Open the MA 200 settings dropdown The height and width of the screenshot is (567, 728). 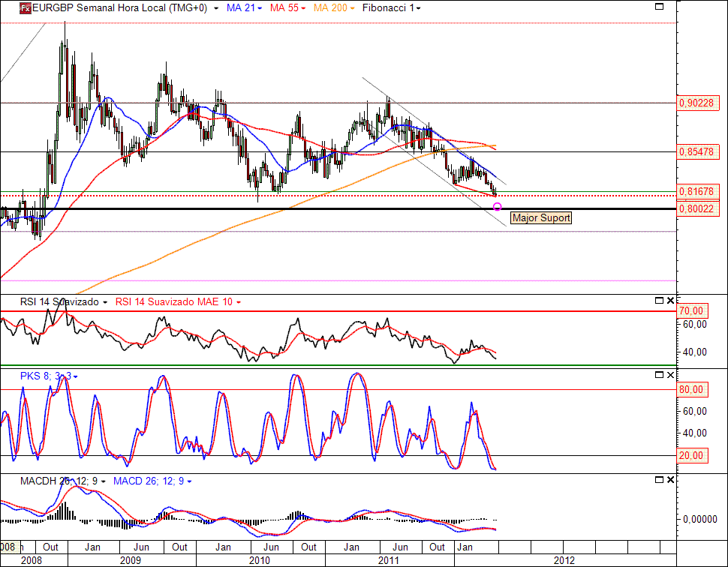[x=352, y=8]
